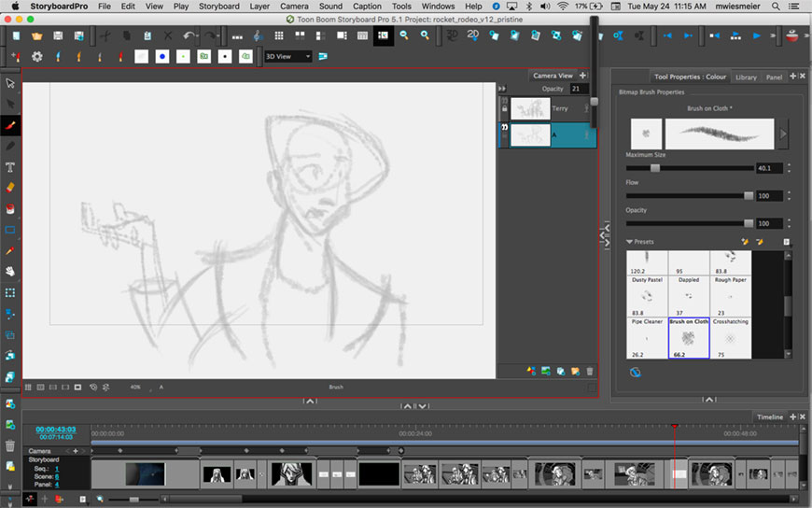The image size is (812, 508).
Task: Open the Redo history dropdown arrow
Action: click(218, 35)
